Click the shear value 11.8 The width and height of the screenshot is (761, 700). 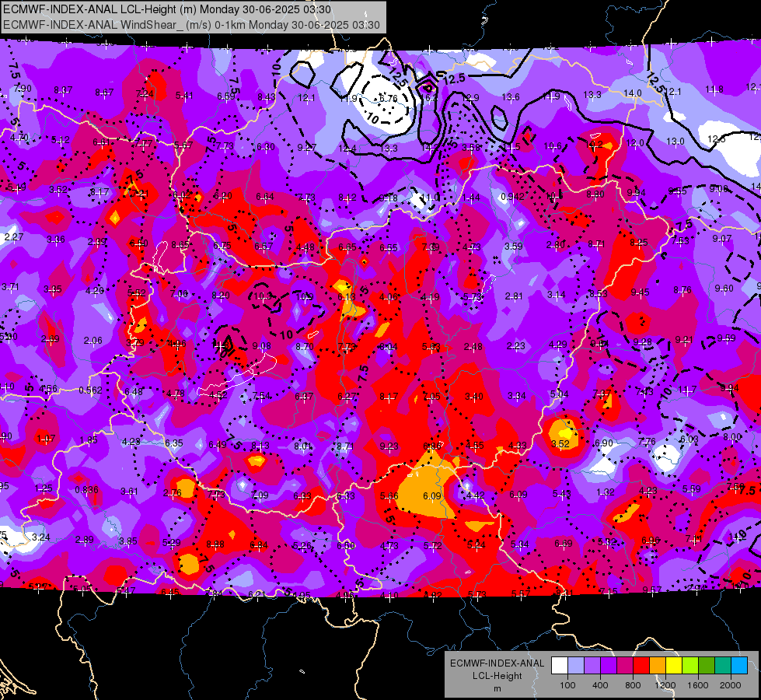pyautogui.click(x=714, y=89)
